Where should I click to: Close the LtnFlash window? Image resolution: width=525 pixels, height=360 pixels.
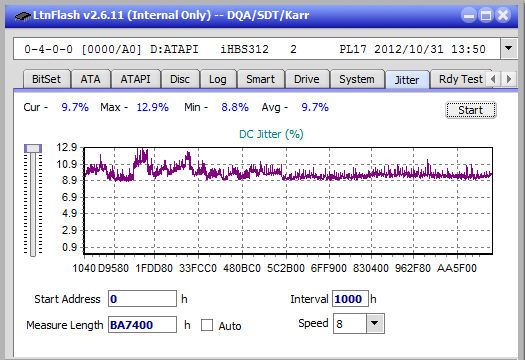point(503,15)
